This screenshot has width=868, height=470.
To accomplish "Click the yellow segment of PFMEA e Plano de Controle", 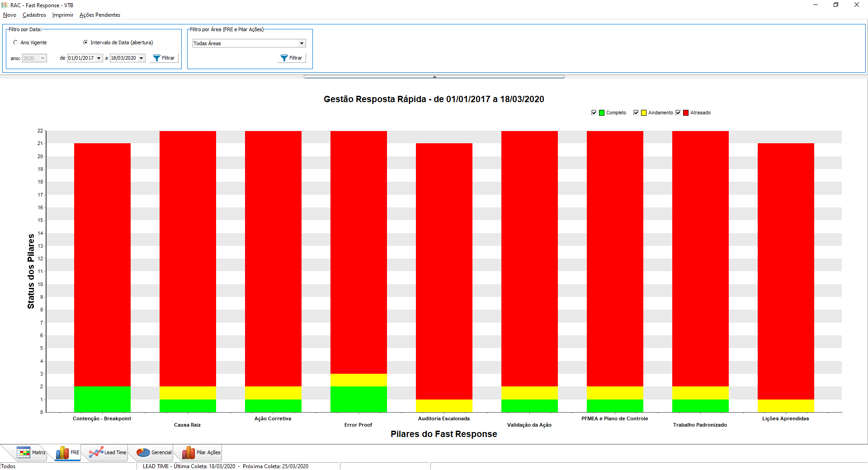I will [x=615, y=393].
